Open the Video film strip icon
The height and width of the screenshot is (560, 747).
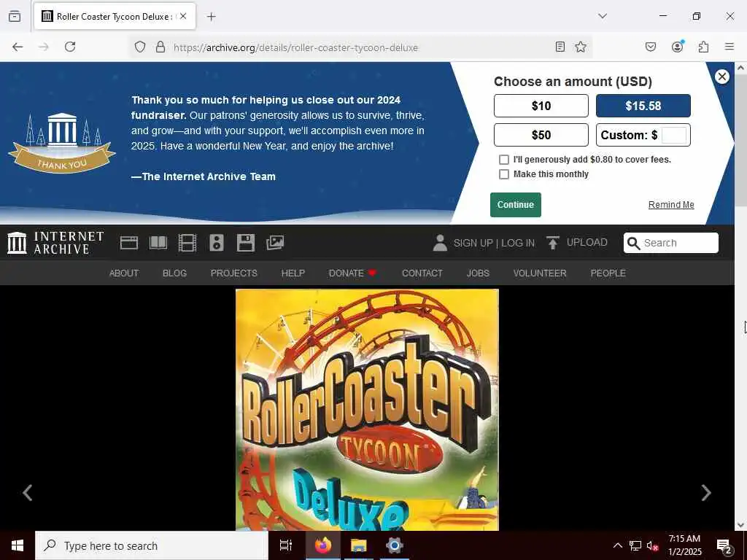click(187, 243)
